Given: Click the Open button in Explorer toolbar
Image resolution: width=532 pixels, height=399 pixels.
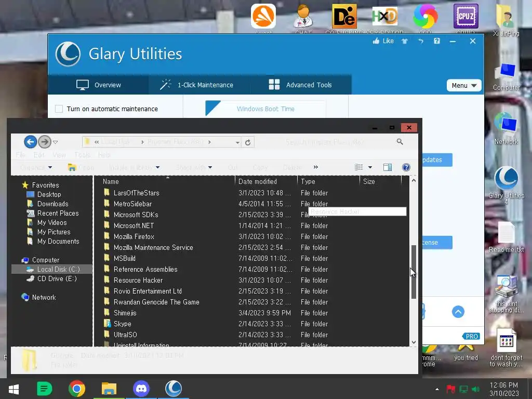Looking at the screenshot, I should tap(81, 167).
